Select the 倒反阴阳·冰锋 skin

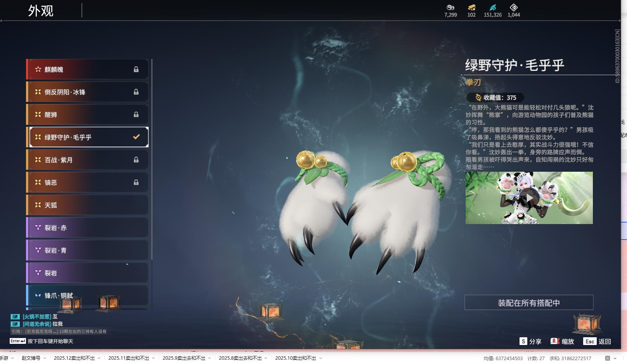point(87,92)
